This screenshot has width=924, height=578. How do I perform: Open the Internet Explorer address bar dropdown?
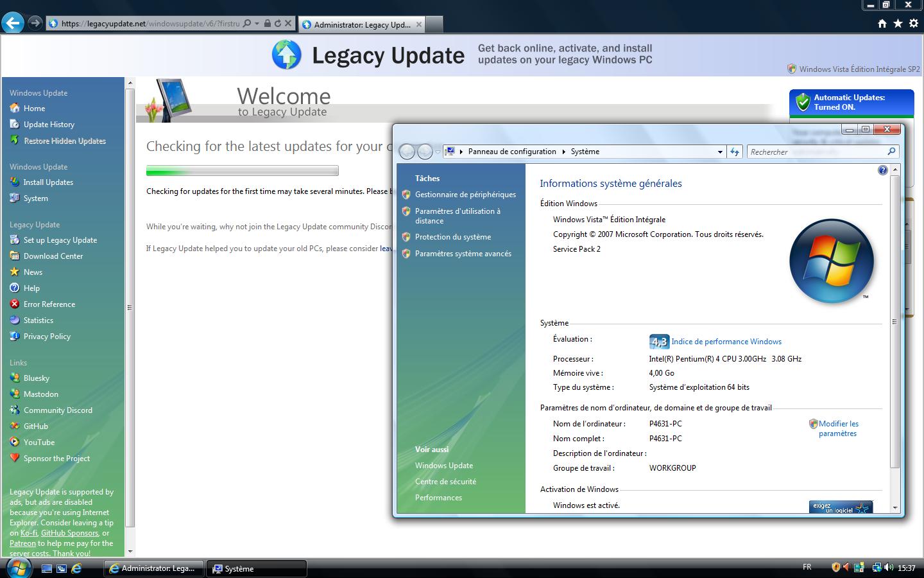click(257, 24)
